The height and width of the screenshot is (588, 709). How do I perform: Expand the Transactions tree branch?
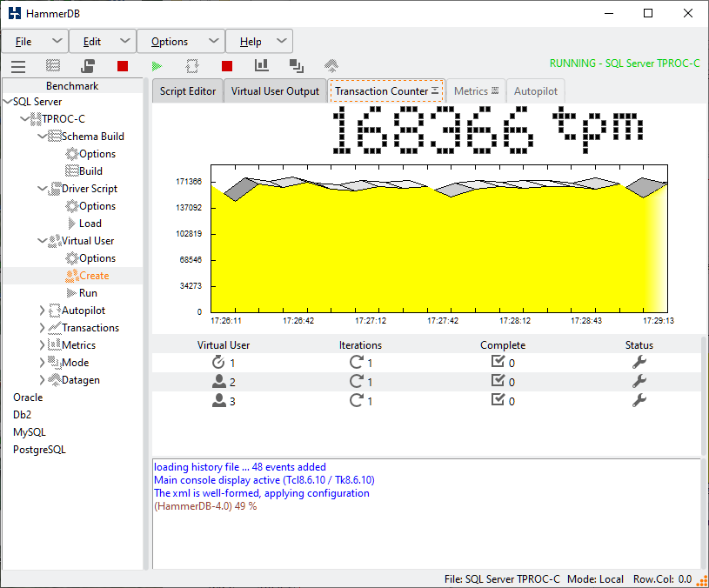[x=42, y=328]
